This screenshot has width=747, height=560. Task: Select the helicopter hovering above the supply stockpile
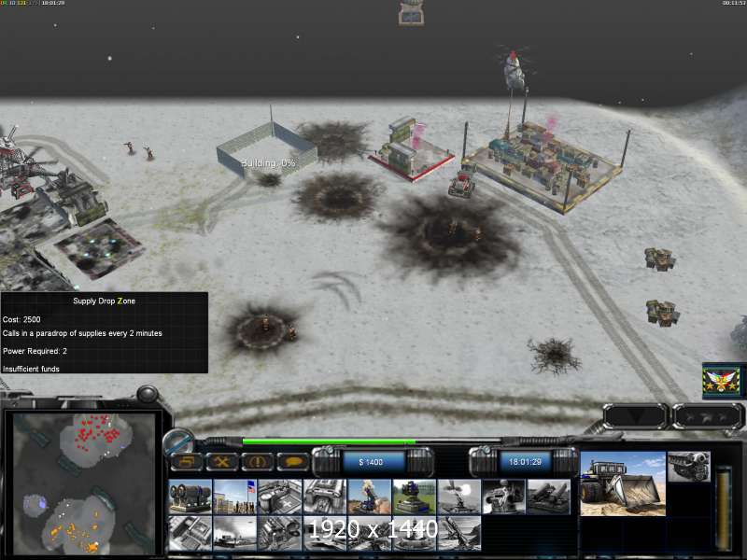click(514, 69)
